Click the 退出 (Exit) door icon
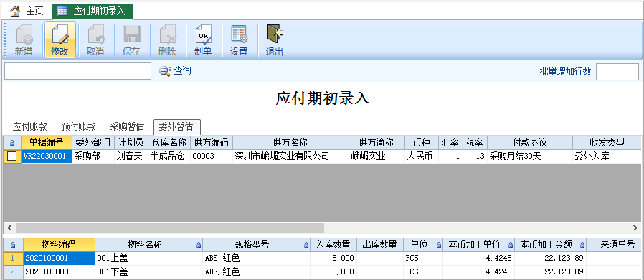The image size is (644, 280). 275,40
